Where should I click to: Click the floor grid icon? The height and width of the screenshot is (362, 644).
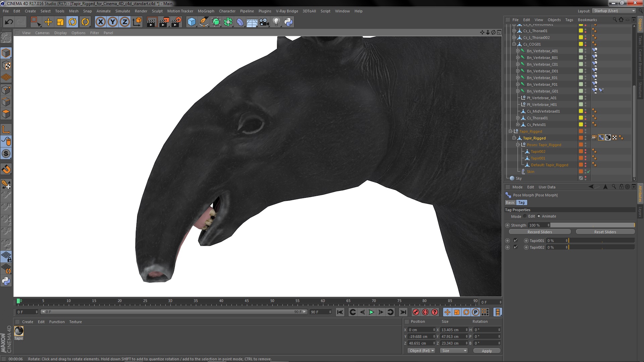point(252,22)
